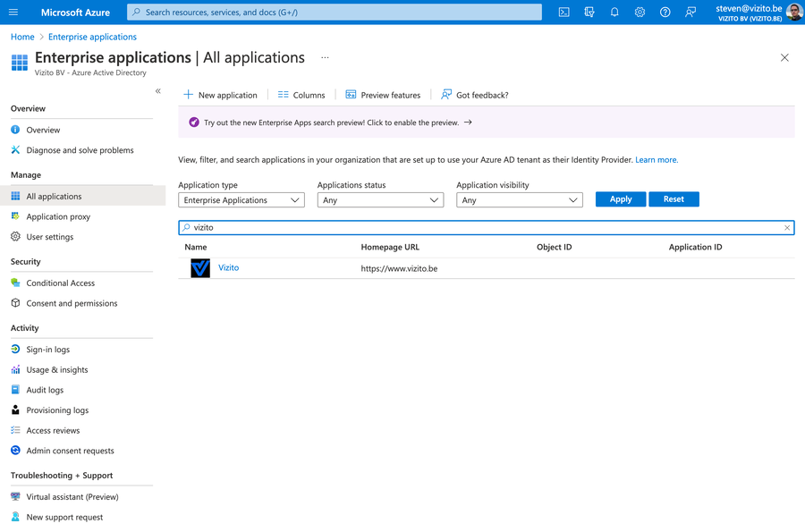Open portal Settings gear

point(639,12)
